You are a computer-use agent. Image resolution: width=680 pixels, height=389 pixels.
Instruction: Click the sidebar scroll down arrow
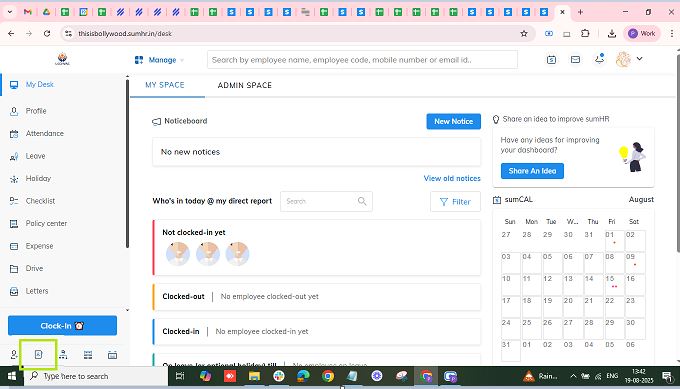click(127, 310)
